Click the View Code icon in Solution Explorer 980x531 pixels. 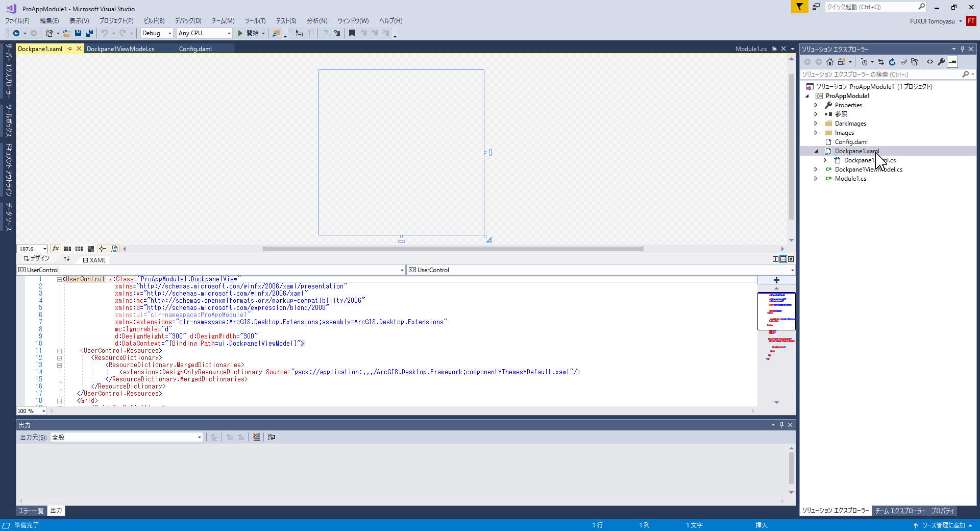930,62
